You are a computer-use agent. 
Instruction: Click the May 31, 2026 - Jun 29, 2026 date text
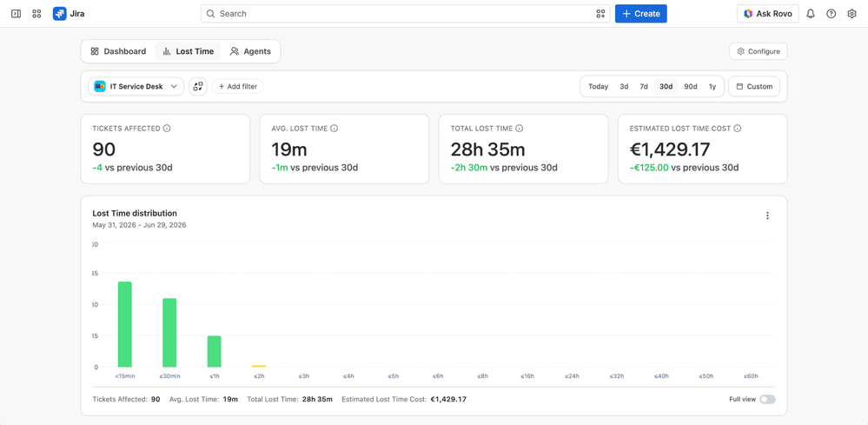(x=139, y=225)
